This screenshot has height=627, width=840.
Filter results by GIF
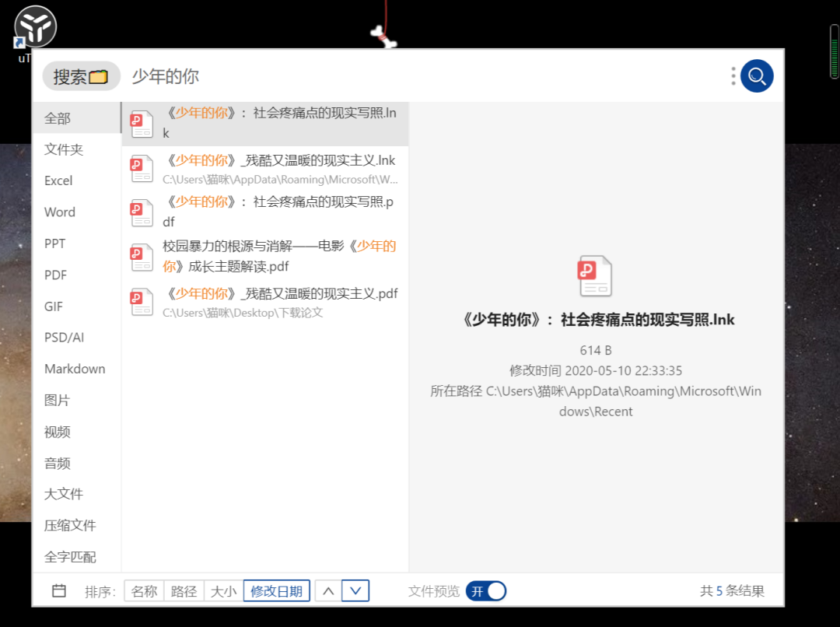76,306
